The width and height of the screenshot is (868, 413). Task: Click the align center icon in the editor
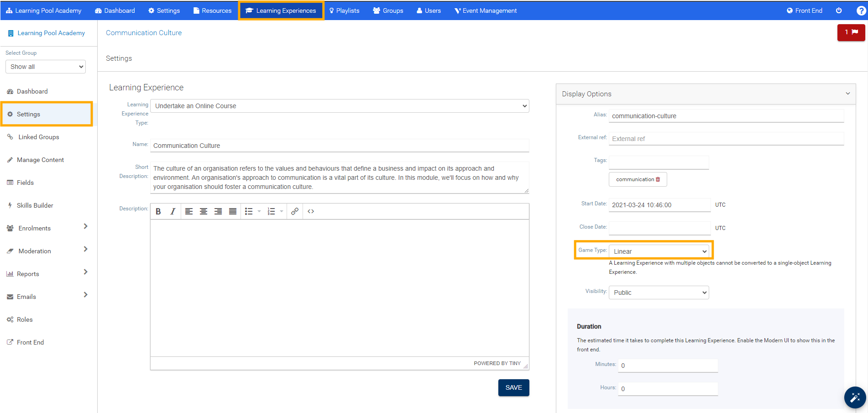[x=204, y=211]
